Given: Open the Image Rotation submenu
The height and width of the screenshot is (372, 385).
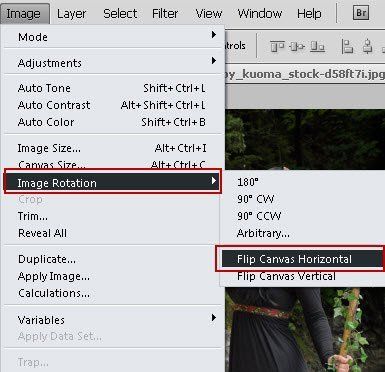Looking at the screenshot, I should click(x=112, y=182).
